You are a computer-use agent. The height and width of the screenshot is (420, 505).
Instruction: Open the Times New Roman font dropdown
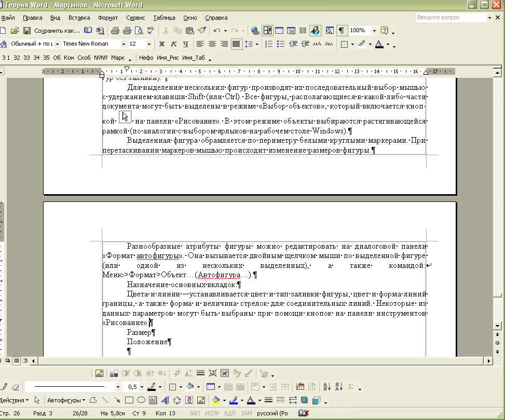click(124, 44)
